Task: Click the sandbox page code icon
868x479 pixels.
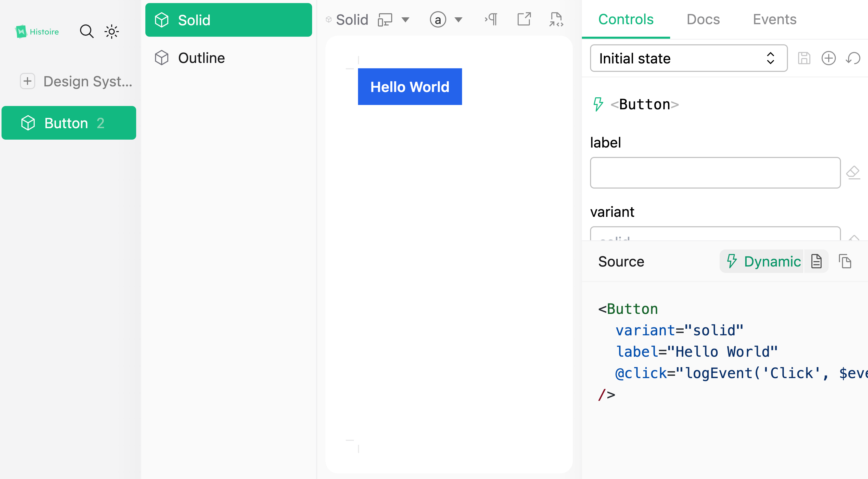Action: (556, 19)
